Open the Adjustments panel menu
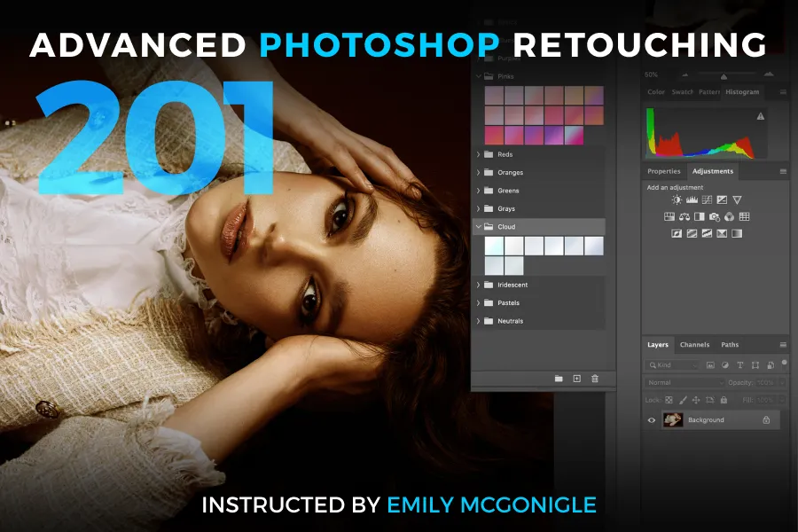 [x=783, y=171]
